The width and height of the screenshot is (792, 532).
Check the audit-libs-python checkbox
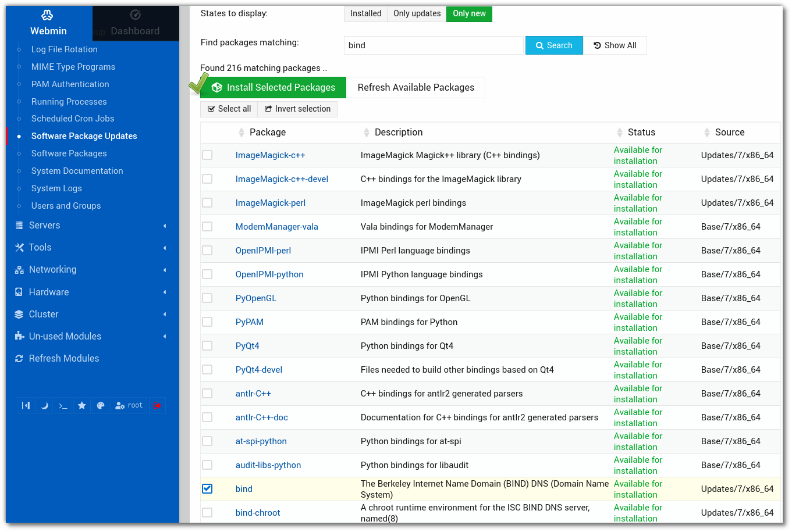pos(207,465)
